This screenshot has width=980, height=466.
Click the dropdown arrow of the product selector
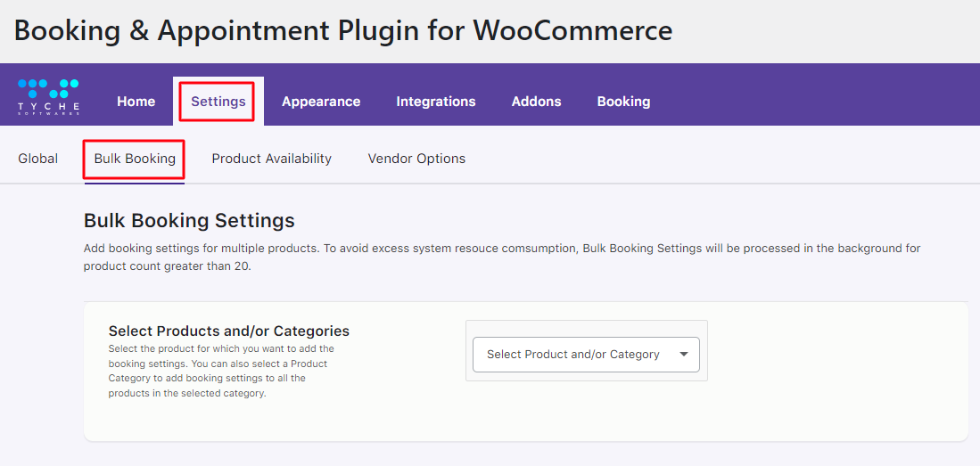(684, 355)
